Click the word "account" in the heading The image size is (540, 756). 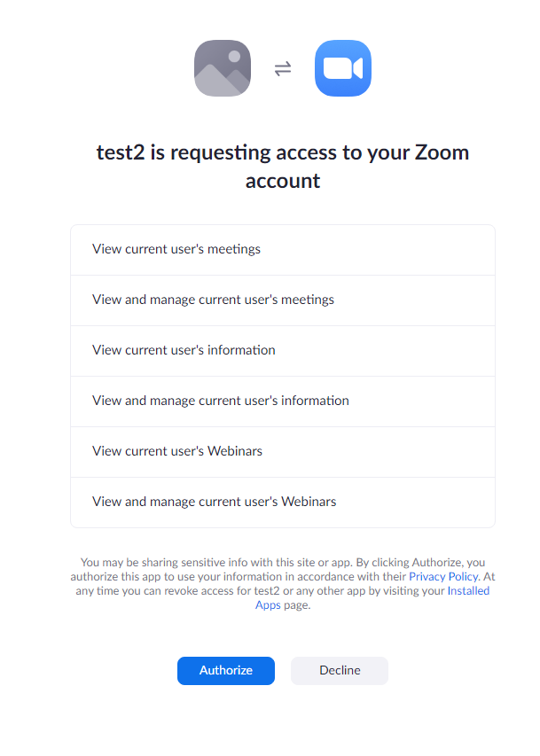[283, 181]
